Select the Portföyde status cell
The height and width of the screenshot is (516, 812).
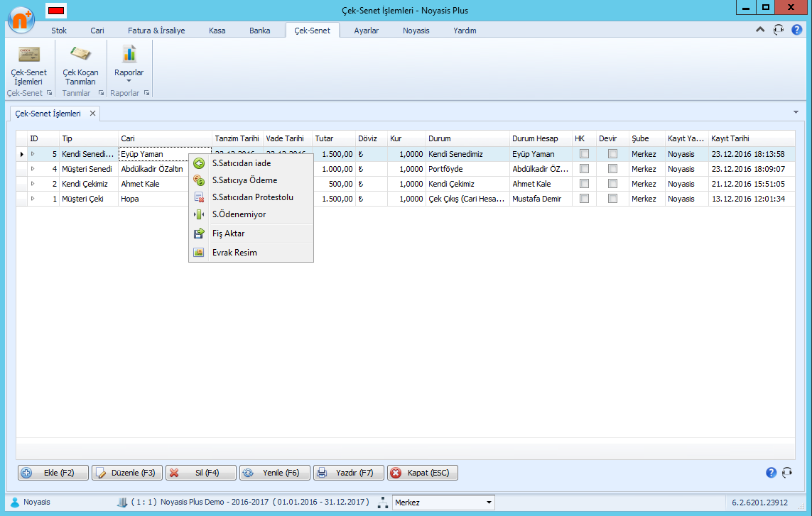467,169
